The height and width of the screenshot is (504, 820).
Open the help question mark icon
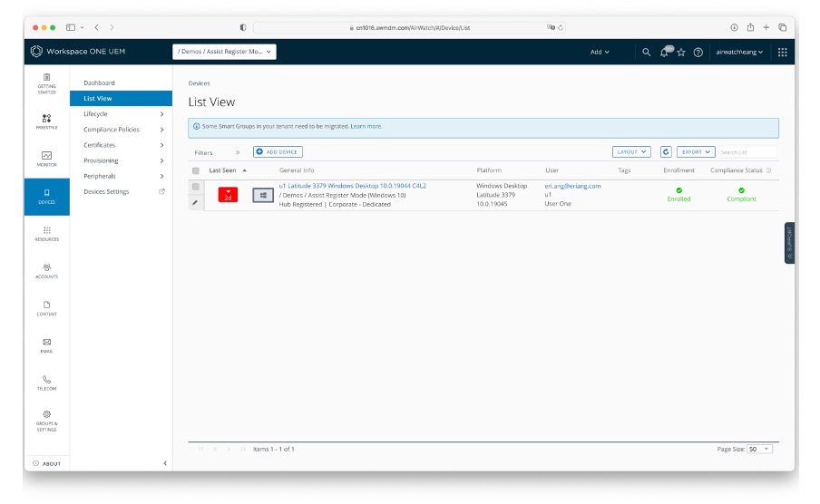[698, 53]
